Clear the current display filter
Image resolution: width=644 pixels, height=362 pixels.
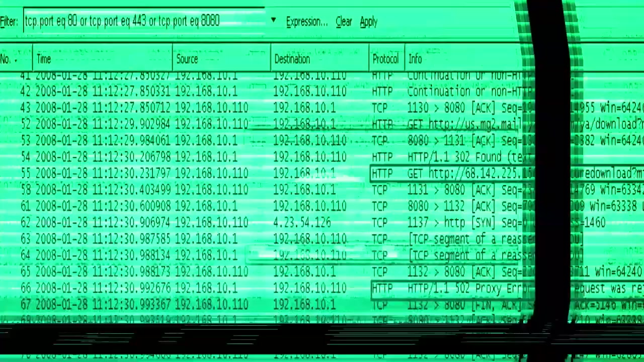(344, 22)
